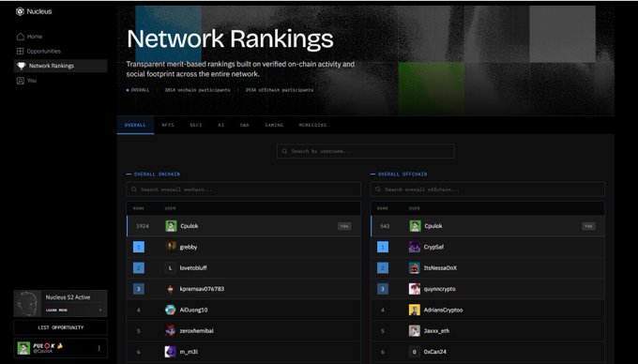Screen dimensions: 638x364
Task: Click Cpulok avatar in offchain list
Action: 415,226
